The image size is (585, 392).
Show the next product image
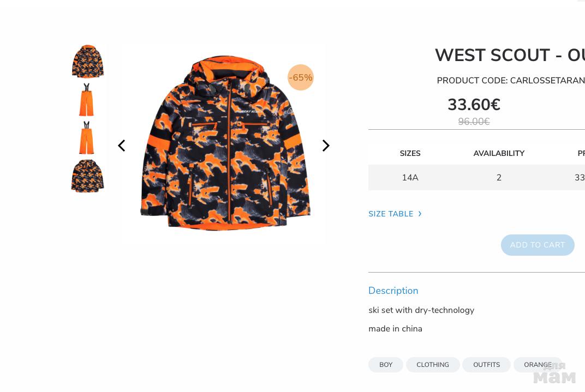coord(326,146)
